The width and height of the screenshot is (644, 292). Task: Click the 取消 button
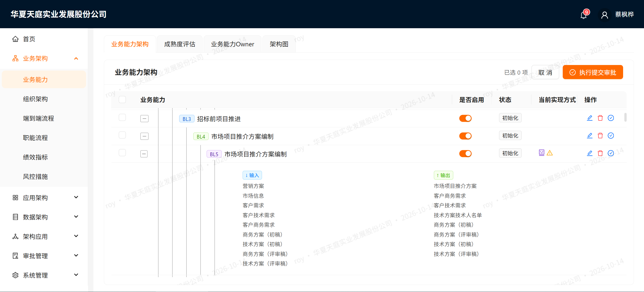point(545,72)
